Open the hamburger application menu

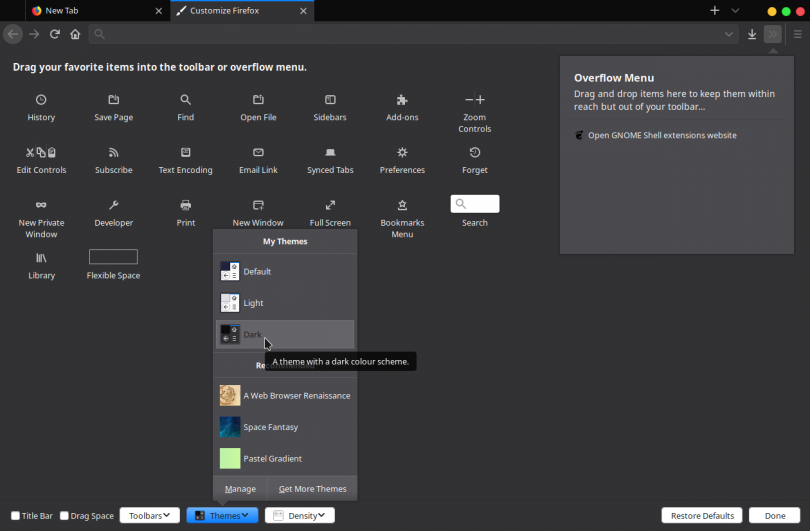pyautogui.click(x=798, y=34)
